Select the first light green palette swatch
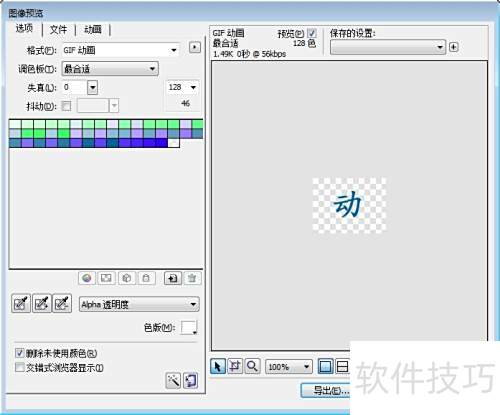Screen dimensions: 500x415 15,124
